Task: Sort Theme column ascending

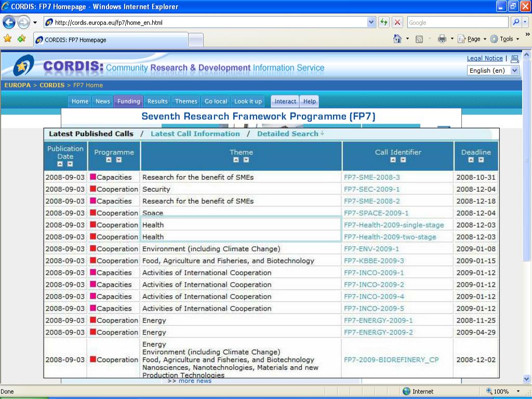Action: pyautogui.click(x=236, y=160)
